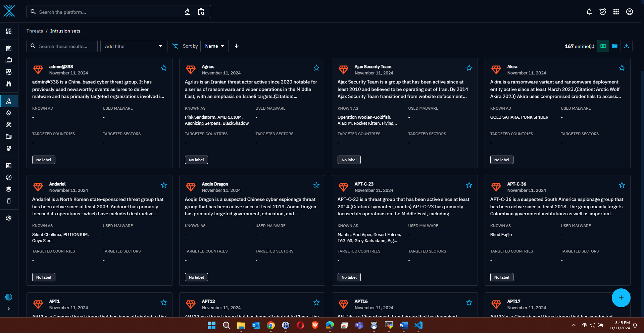644x333 pixels.
Task: Open the Analyses section in sidebar
Action: point(9,49)
